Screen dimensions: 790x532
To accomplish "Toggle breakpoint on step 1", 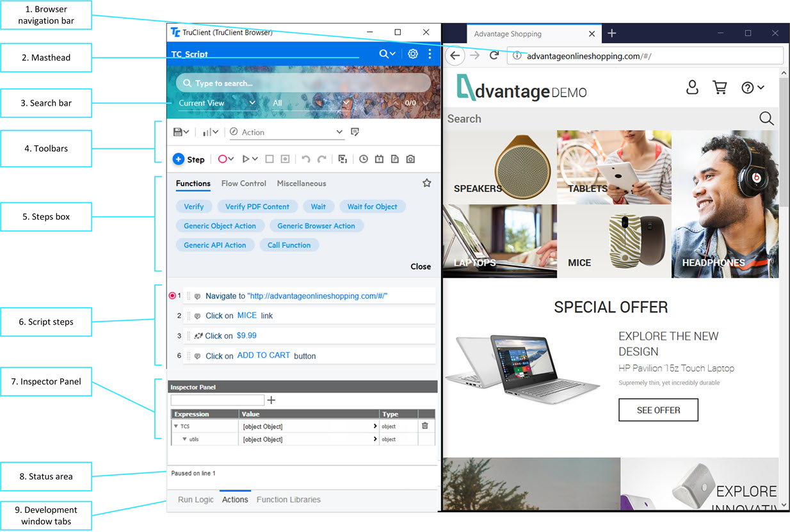I will [x=172, y=296].
